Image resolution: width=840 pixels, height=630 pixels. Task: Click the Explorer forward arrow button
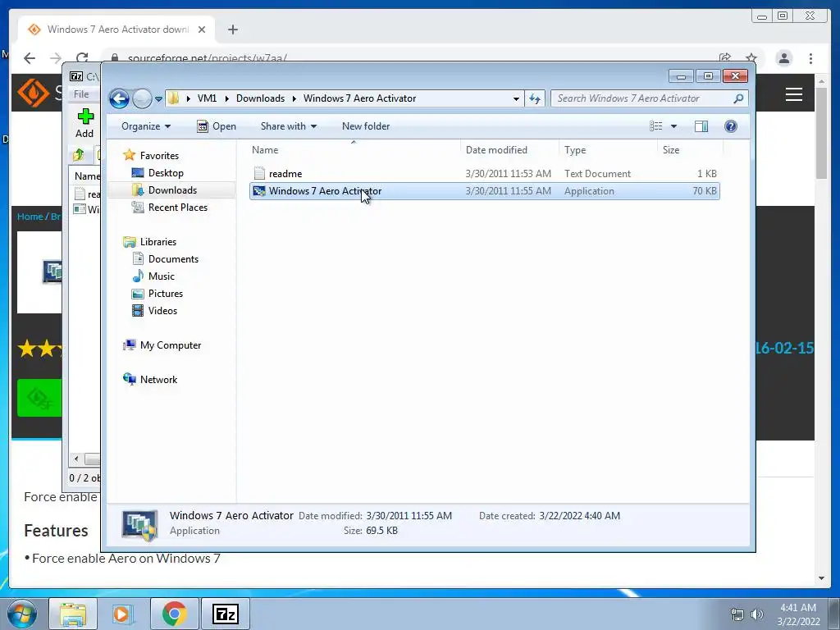pyautogui.click(x=142, y=98)
